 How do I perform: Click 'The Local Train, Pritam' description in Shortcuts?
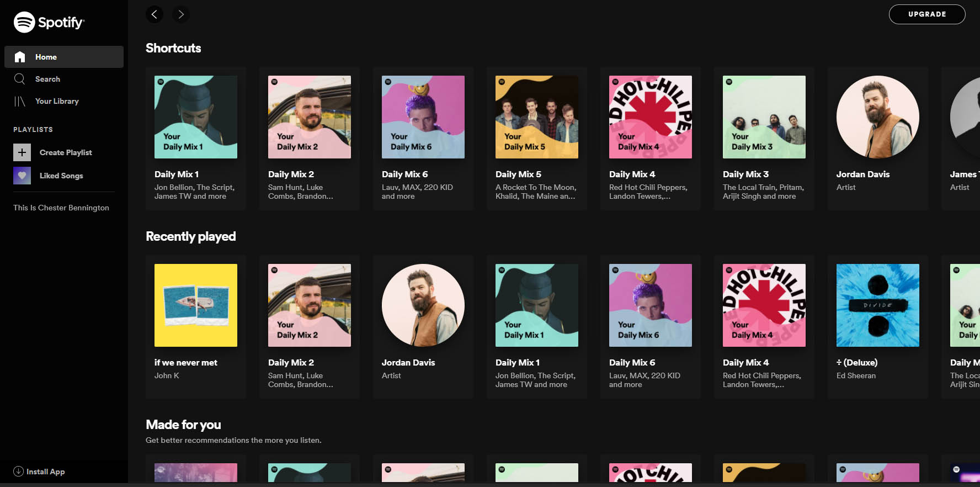point(763,192)
